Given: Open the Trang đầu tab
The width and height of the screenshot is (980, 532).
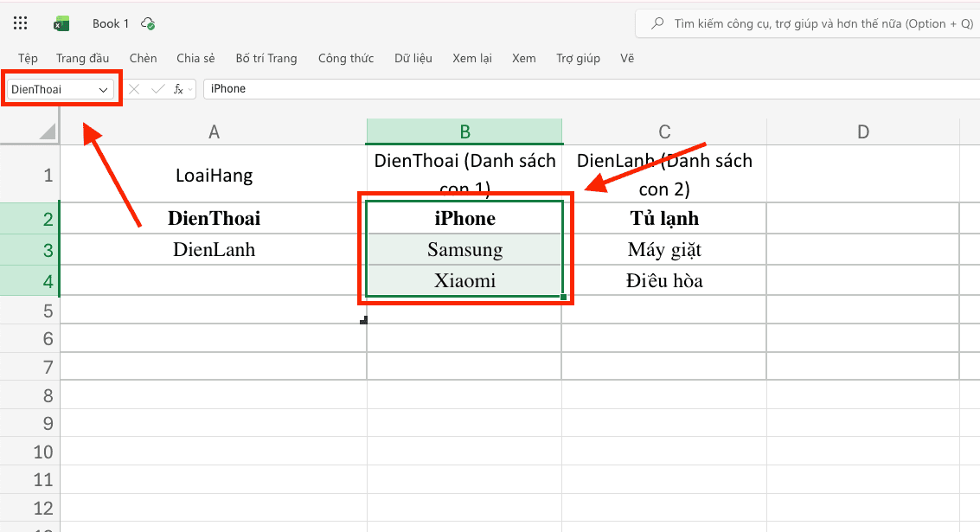Looking at the screenshot, I should click(x=82, y=58).
